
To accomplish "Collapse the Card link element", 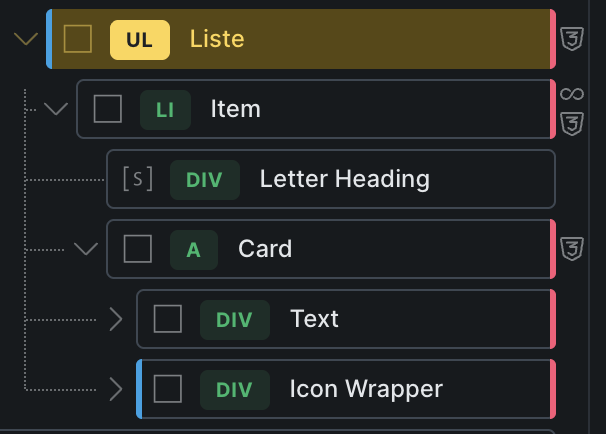I will (86, 249).
